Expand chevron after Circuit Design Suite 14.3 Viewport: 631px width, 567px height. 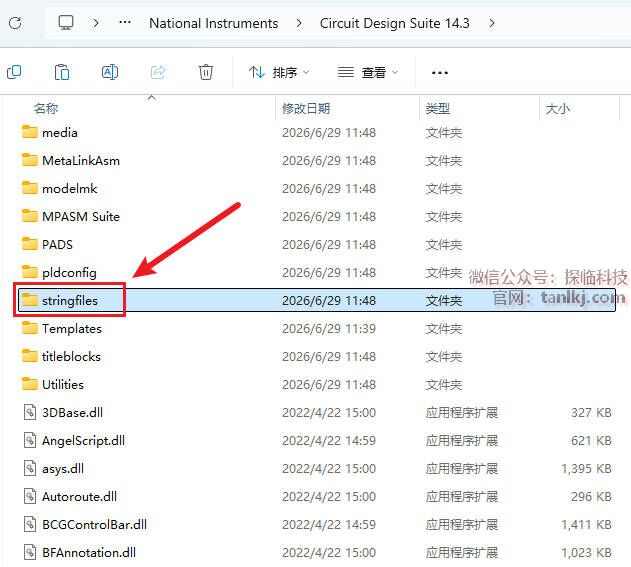click(492, 23)
